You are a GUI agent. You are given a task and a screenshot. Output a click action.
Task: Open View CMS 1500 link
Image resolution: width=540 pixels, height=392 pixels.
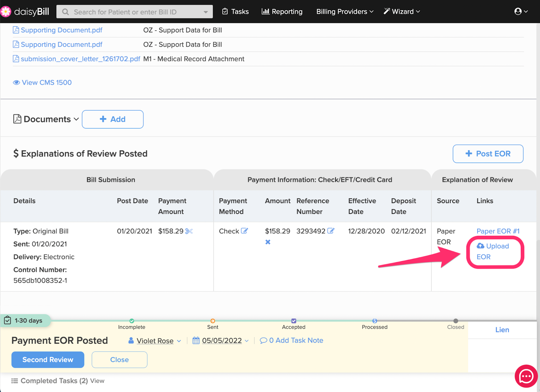(x=42, y=82)
